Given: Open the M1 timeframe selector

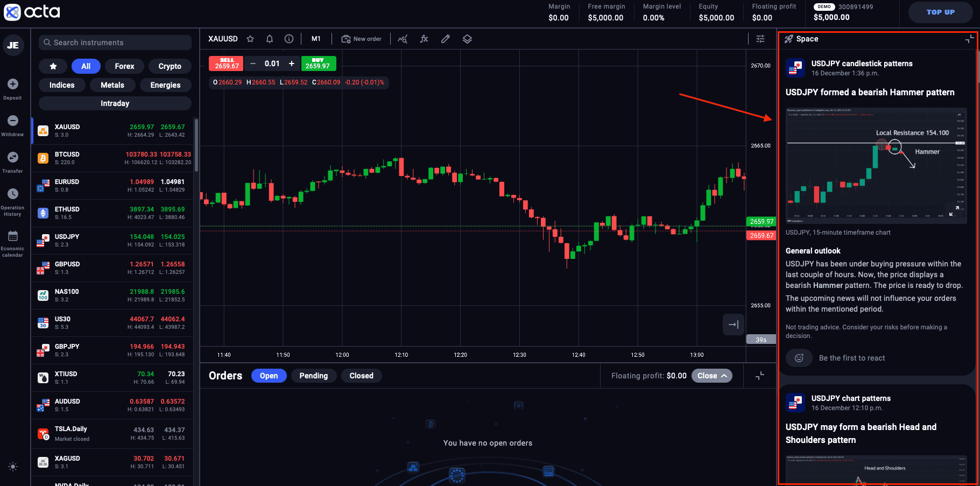Looking at the screenshot, I should click(x=316, y=39).
